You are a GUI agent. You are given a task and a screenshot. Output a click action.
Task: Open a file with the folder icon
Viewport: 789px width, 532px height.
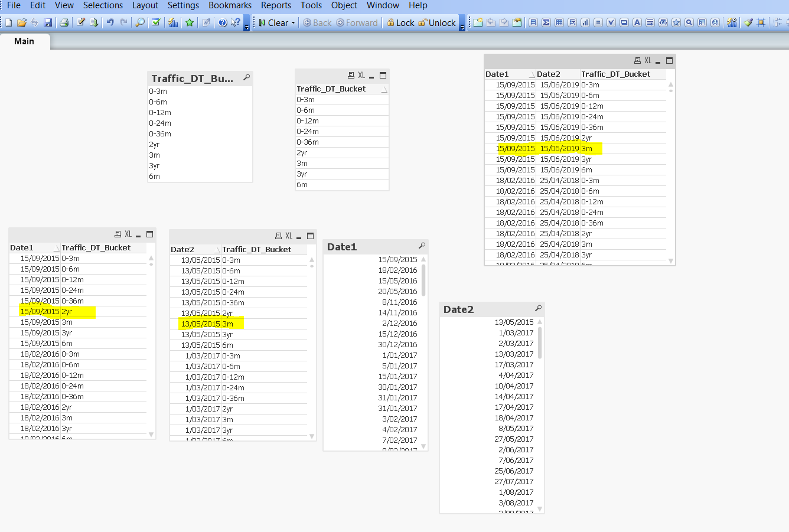coord(22,22)
